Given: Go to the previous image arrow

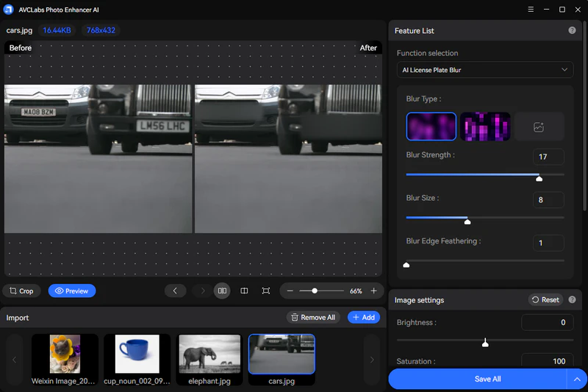Looking at the screenshot, I should point(175,291).
